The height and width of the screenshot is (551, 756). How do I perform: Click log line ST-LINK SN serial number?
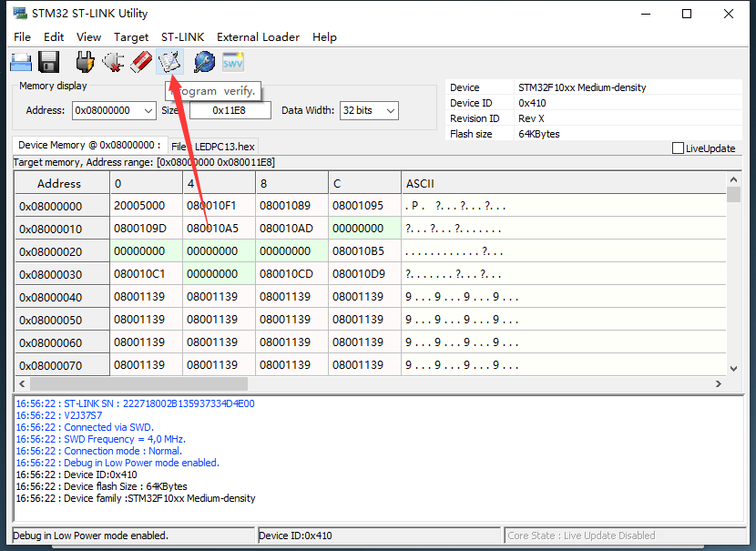click(135, 403)
